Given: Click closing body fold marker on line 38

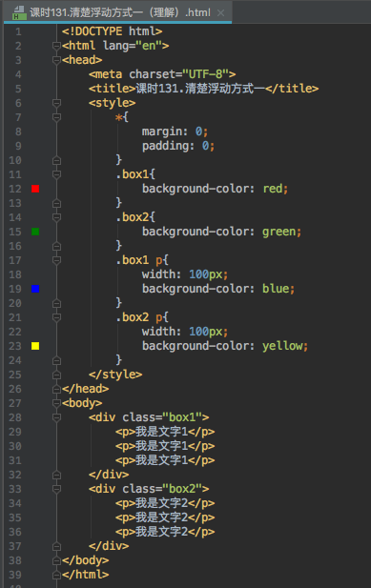Looking at the screenshot, I should click(x=56, y=560).
